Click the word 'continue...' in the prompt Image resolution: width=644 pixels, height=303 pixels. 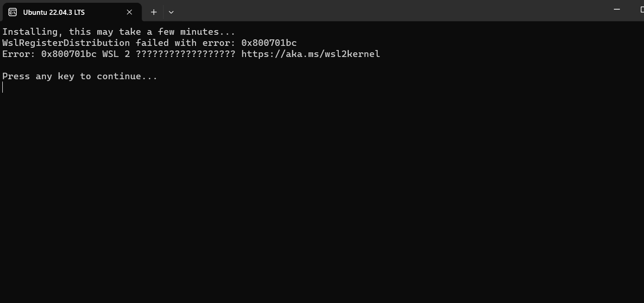(x=127, y=76)
